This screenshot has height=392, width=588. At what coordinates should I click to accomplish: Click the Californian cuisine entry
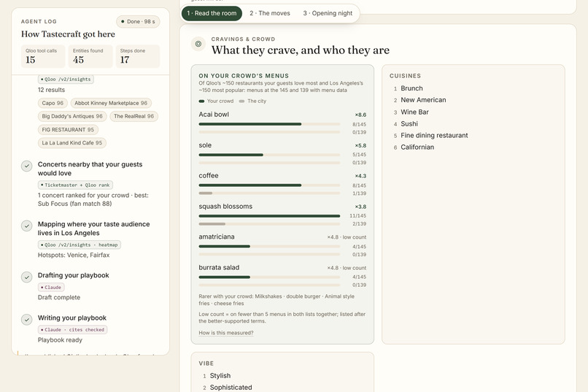417,147
